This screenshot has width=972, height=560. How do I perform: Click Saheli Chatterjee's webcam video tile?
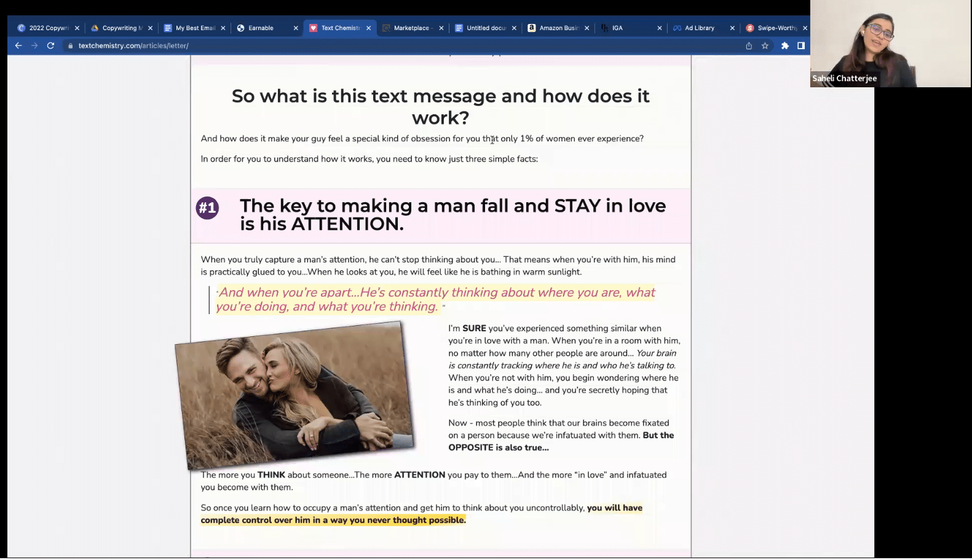pyautogui.click(x=890, y=44)
